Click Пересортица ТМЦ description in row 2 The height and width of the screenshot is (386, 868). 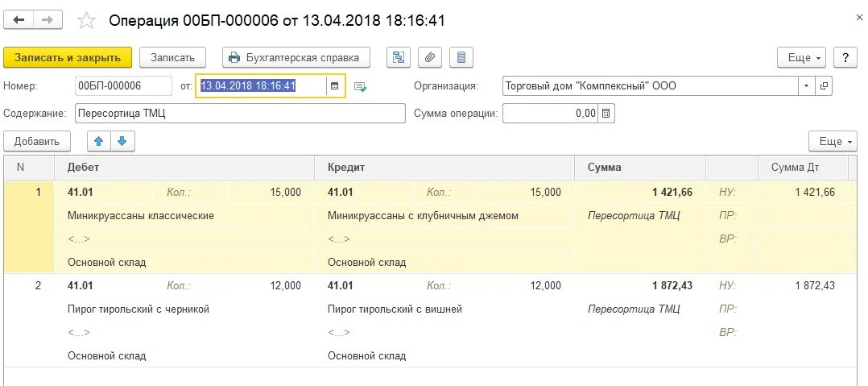634,309
